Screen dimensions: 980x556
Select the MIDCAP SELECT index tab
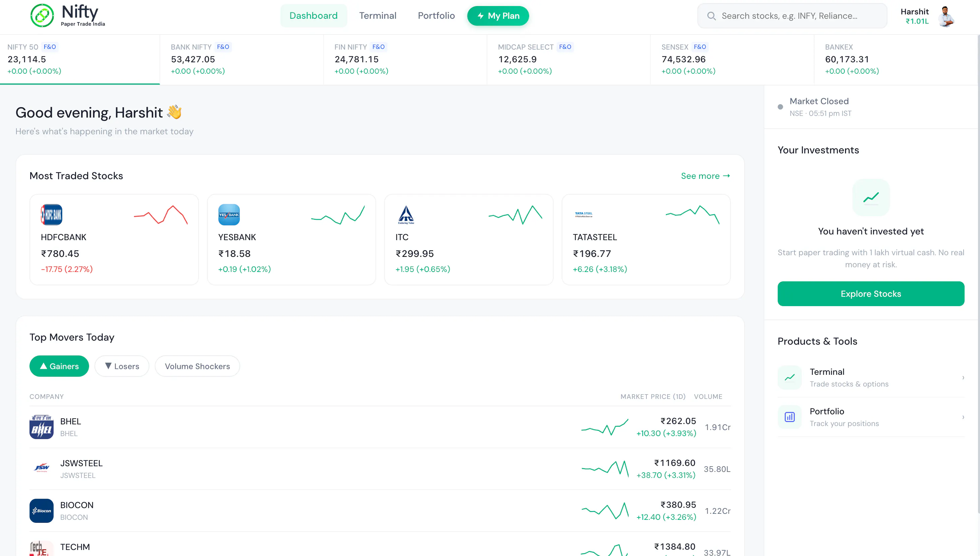[569, 59]
